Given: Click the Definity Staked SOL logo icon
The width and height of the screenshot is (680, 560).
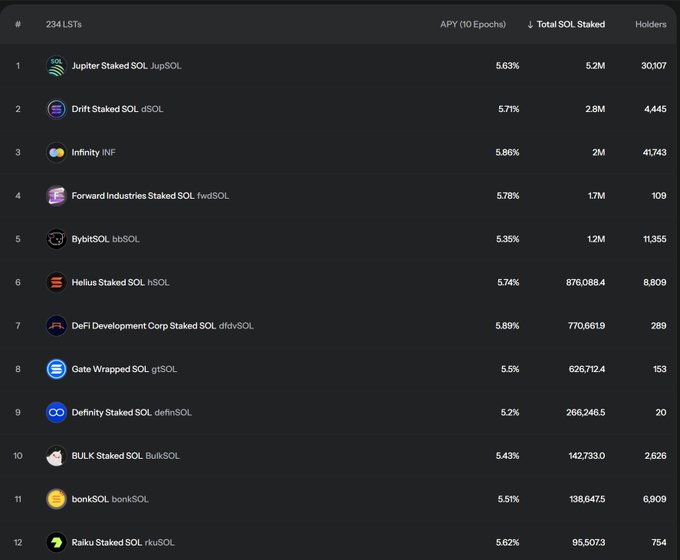Looking at the screenshot, I should pyautogui.click(x=56, y=413).
